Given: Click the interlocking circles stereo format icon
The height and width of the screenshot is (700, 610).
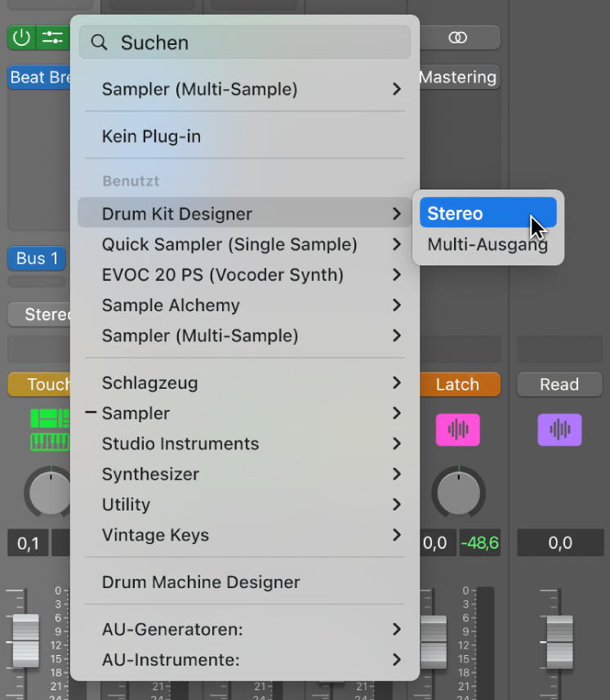Looking at the screenshot, I should click(458, 37).
